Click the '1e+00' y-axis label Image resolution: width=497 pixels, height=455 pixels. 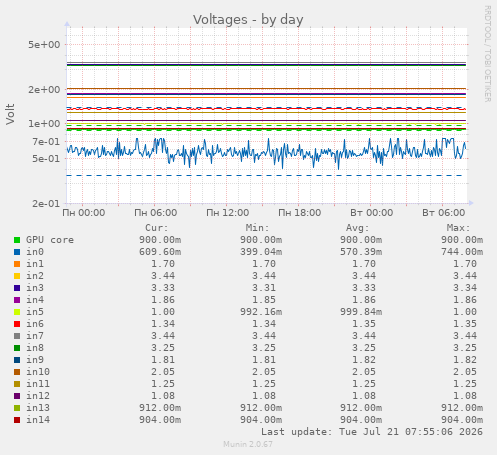(x=44, y=124)
